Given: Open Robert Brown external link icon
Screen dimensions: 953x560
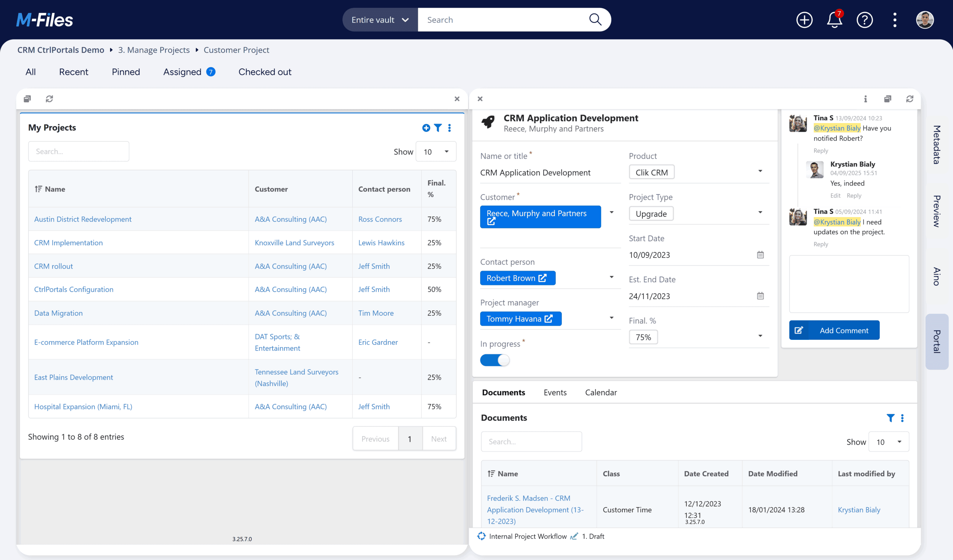Looking at the screenshot, I should pos(542,278).
